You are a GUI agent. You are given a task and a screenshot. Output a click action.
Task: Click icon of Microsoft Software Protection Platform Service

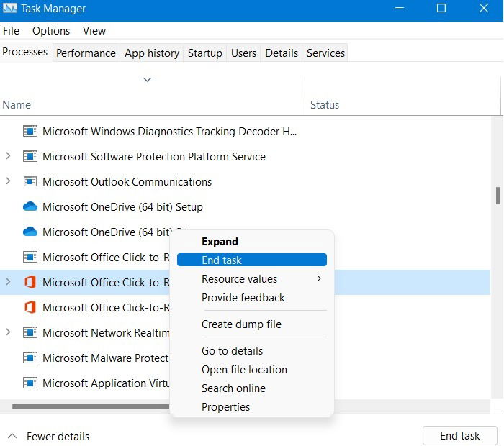[30, 156]
